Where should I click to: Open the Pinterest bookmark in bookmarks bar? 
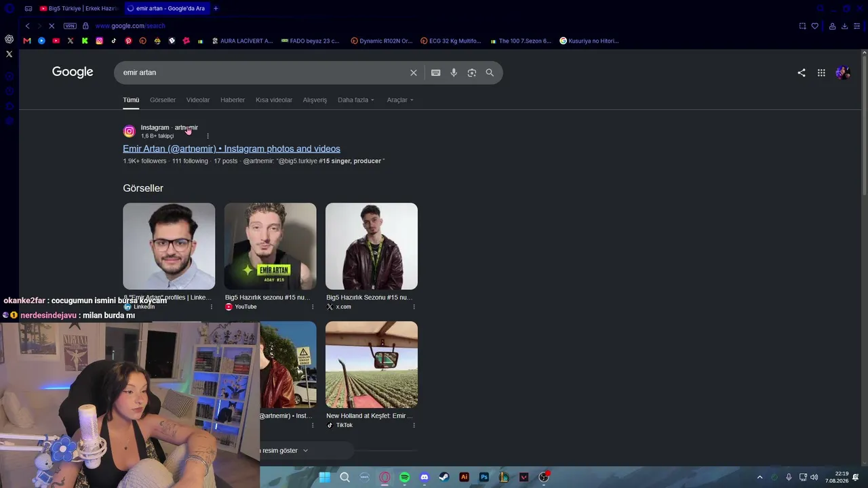point(128,41)
